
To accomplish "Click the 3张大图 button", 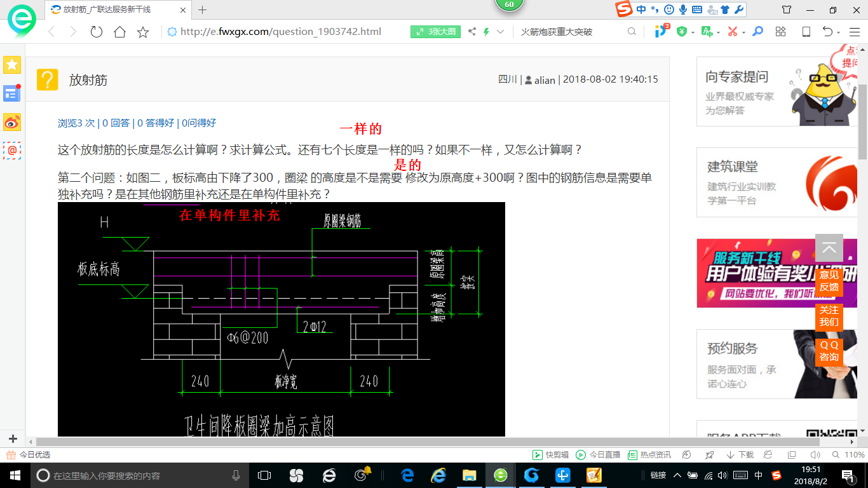I will click(435, 32).
